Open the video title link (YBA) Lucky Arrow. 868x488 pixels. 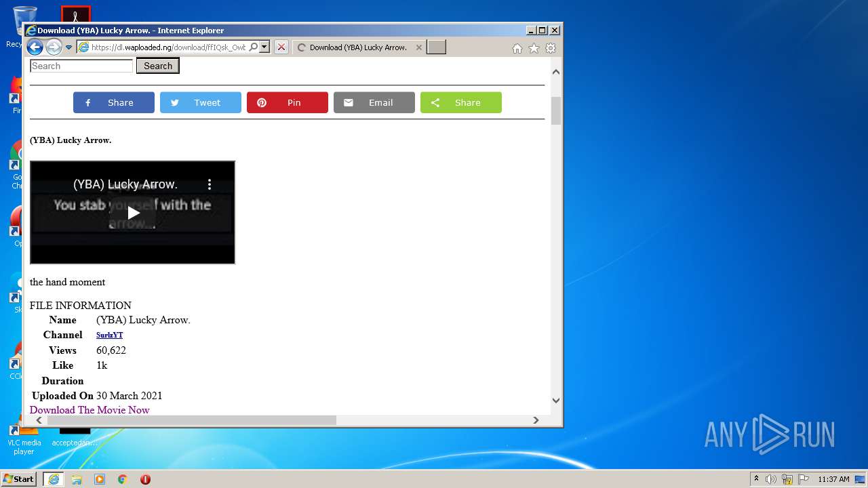[x=125, y=184]
